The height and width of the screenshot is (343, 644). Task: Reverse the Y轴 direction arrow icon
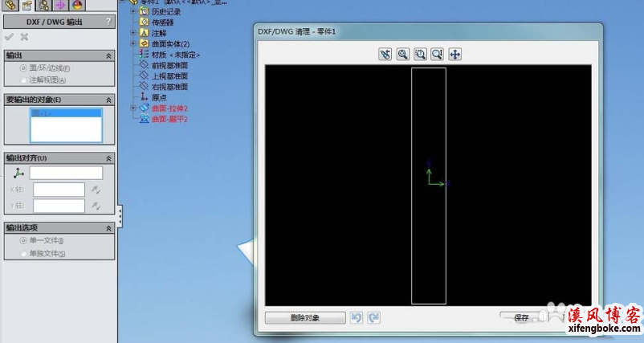click(96, 206)
